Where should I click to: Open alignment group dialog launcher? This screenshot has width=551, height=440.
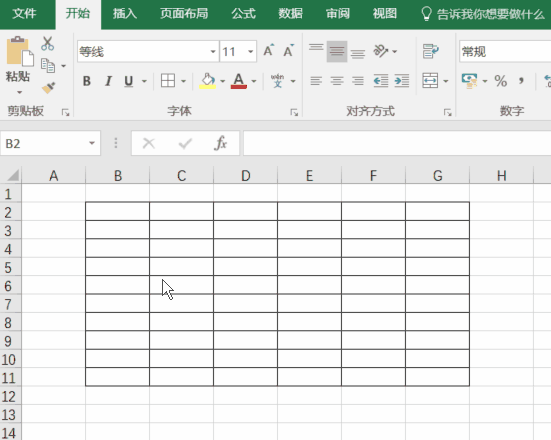447,112
